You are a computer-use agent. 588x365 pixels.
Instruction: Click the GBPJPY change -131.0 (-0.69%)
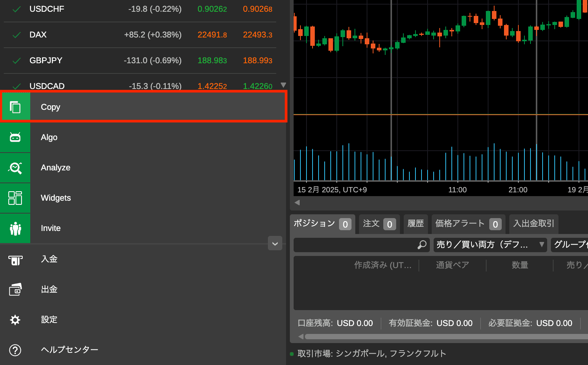coord(152,61)
